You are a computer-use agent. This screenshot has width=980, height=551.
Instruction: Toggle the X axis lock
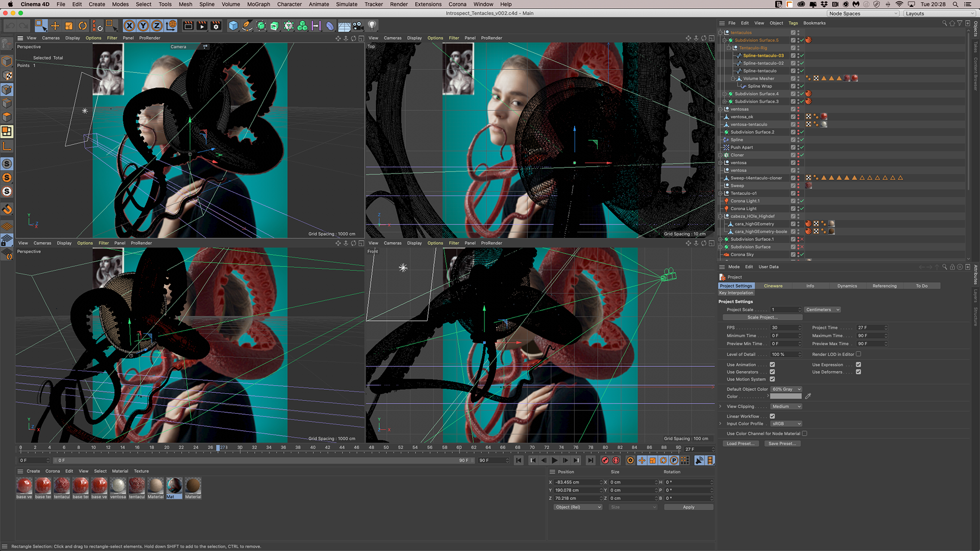coord(130,26)
